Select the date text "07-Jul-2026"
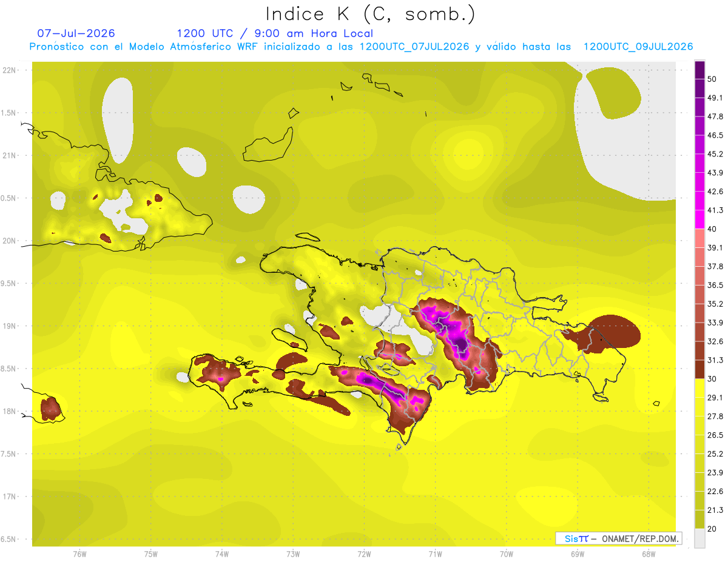Image resolution: width=728 pixels, height=562 pixels. [x=76, y=33]
